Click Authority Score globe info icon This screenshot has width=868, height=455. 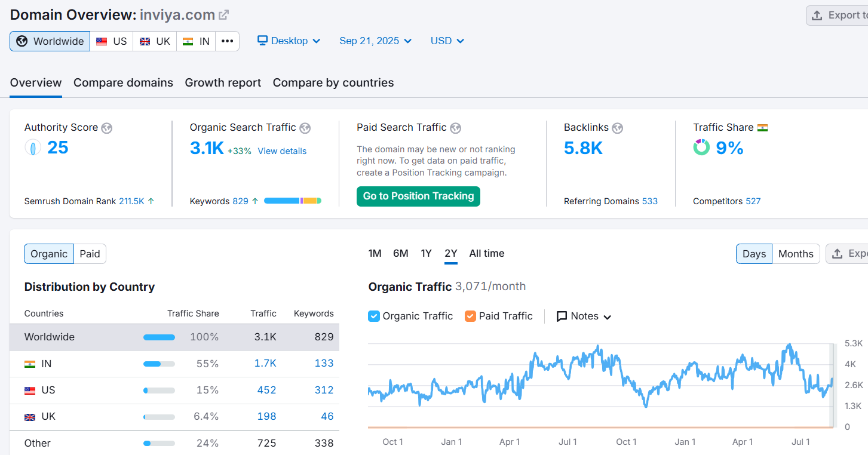point(107,128)
